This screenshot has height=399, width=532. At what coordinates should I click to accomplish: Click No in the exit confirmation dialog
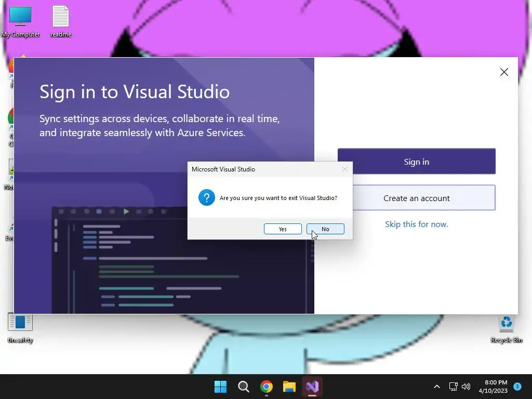(x=325, y=229)
